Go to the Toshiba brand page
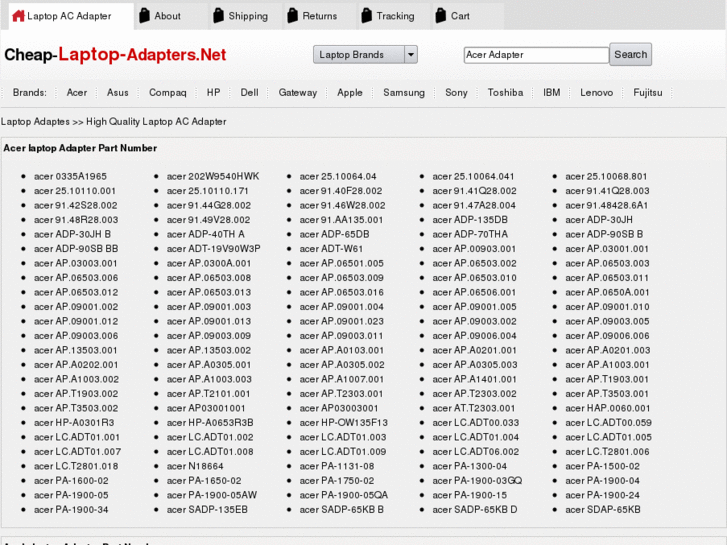This screenshot has width=727, height=545. [505, 93]
